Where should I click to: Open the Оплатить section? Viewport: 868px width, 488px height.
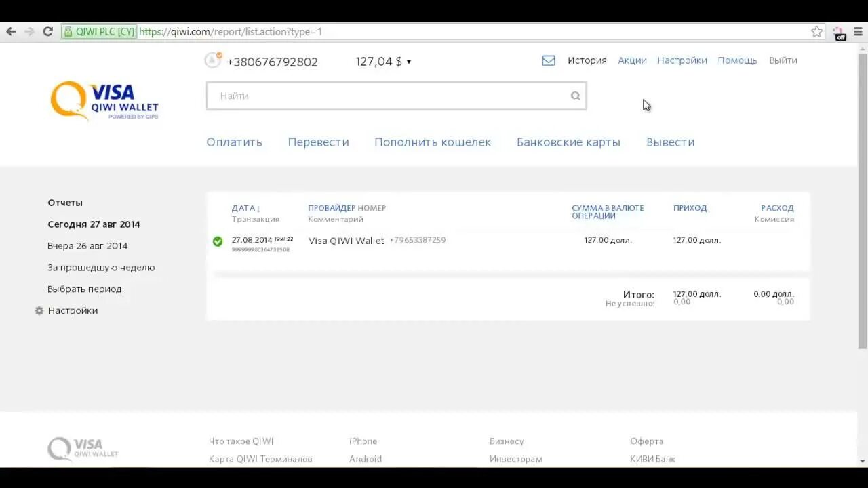(235, 142)
